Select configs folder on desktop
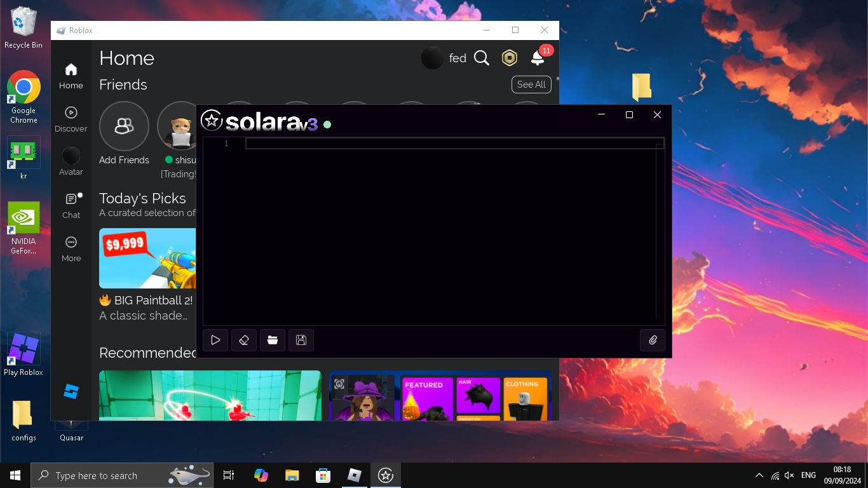868x488 pixels. [24, 421]
